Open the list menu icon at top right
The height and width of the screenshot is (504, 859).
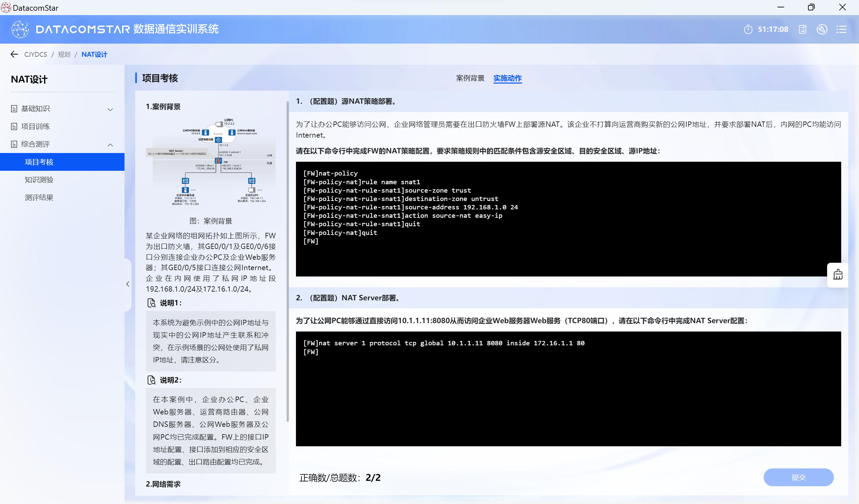pyautogui.click(x=841, y=29)
